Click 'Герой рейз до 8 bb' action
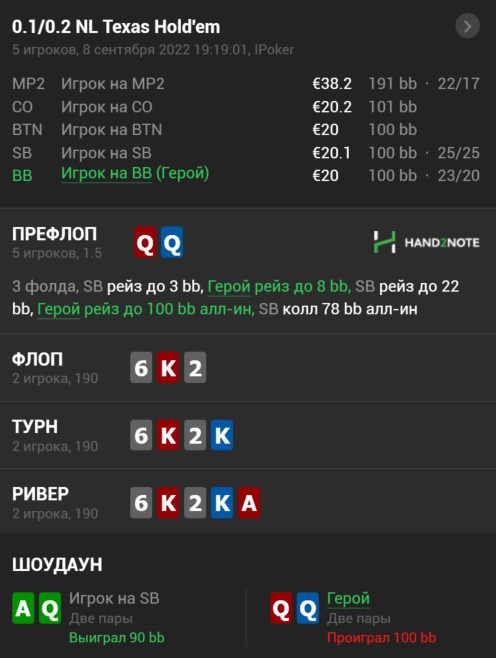 click(279, 286)
